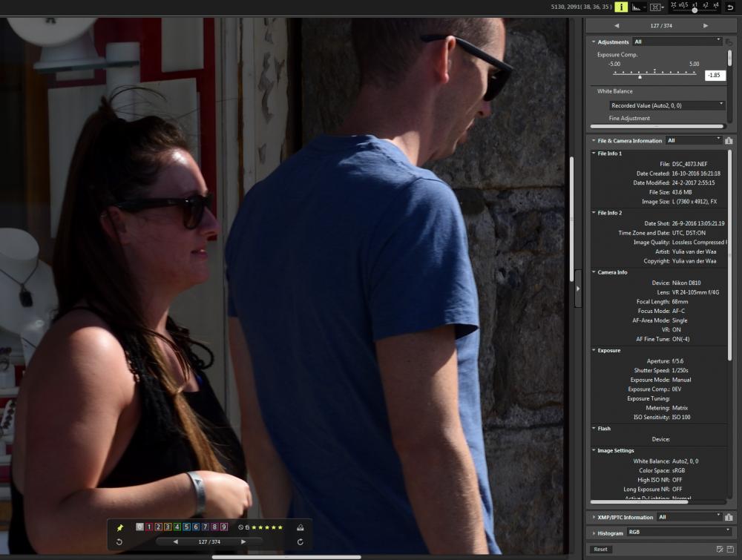Click the Reset button
This screenshot has width=742, height=560.
click(600, 549)
